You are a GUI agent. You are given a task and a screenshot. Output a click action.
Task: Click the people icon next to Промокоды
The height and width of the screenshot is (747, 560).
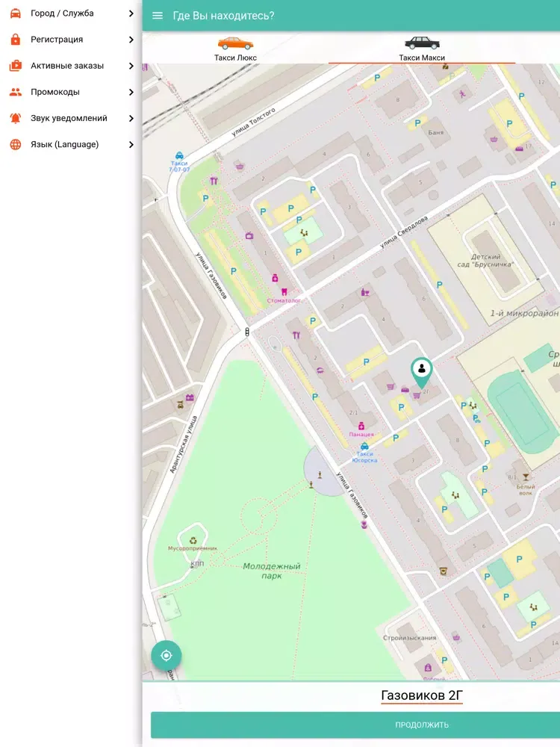(16, 92)
